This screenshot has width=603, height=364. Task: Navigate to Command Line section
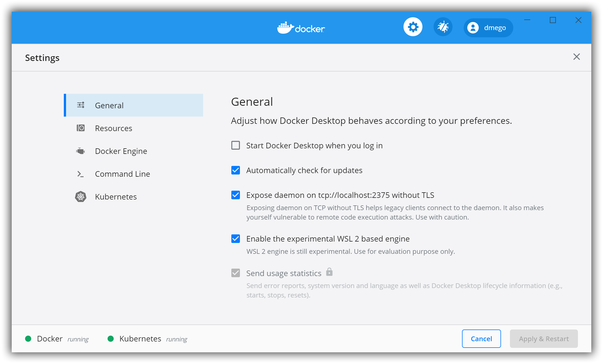122,174
